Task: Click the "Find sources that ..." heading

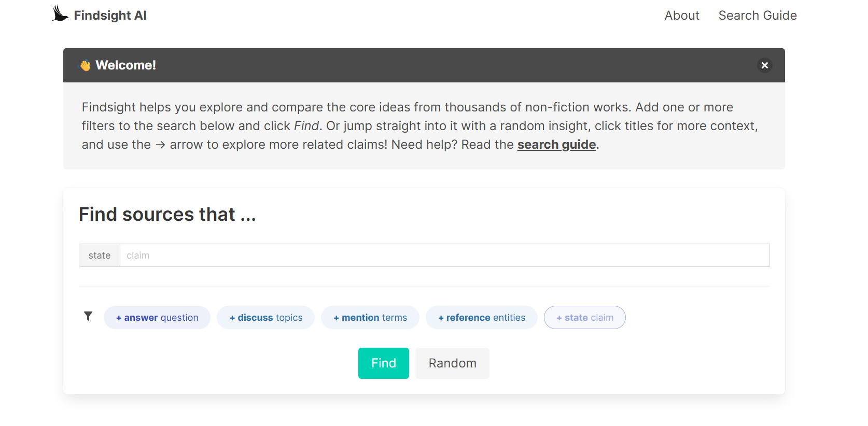Action: [x=167, y=215]
